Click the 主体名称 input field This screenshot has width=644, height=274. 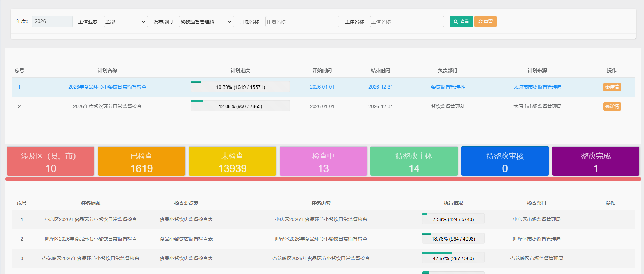(407, 22)
